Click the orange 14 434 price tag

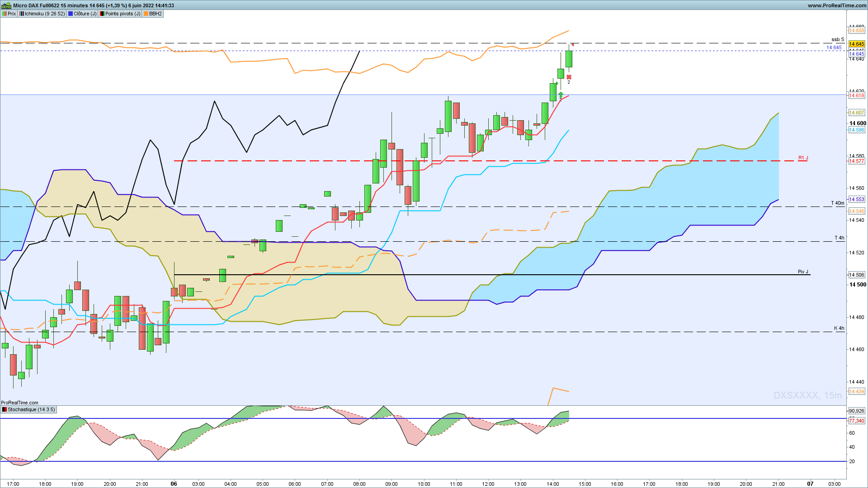click(857, 391)
